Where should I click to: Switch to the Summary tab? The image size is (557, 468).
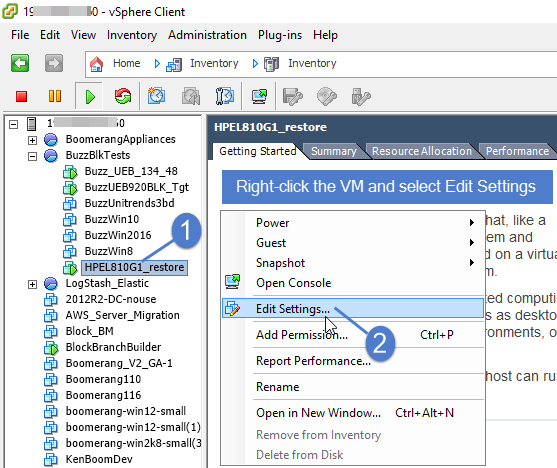pos(334,151)
